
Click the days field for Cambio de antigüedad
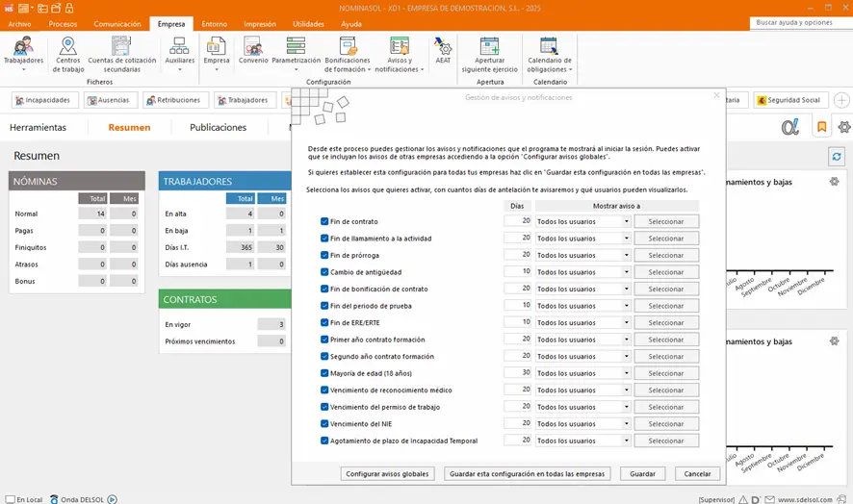[x=518, y=272]
